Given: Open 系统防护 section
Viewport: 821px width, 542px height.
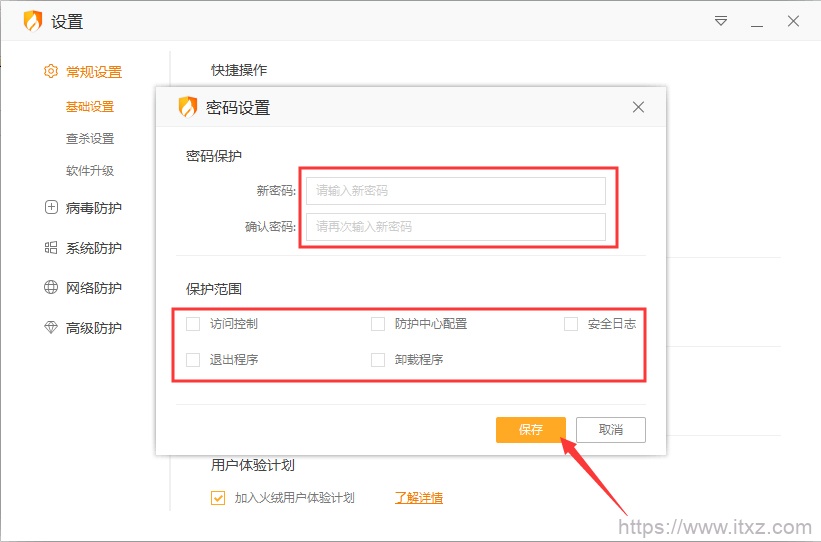Looking at the screenshot, I should point(94,248).
